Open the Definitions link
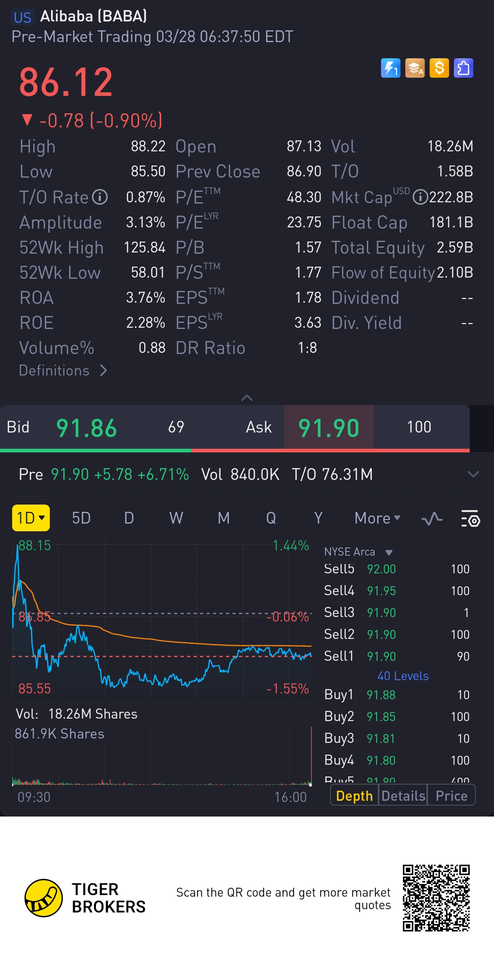494x980 pixels. tap(63, 371)
